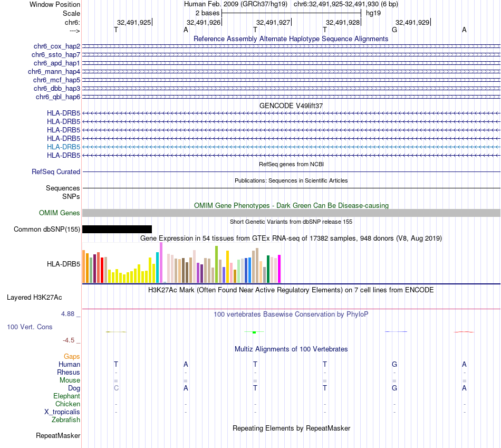Click the Dog species row label
This screenshot has height=448, width=501.
tap(74, 388)
